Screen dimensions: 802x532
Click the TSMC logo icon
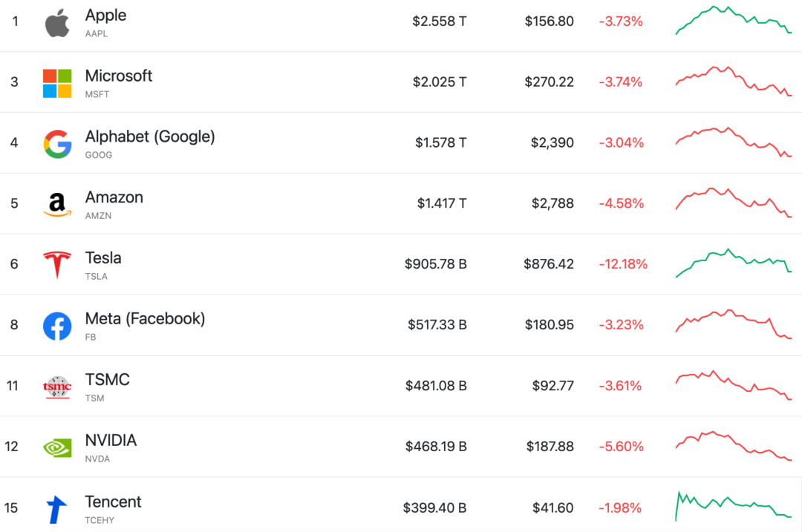pos(57,387)
